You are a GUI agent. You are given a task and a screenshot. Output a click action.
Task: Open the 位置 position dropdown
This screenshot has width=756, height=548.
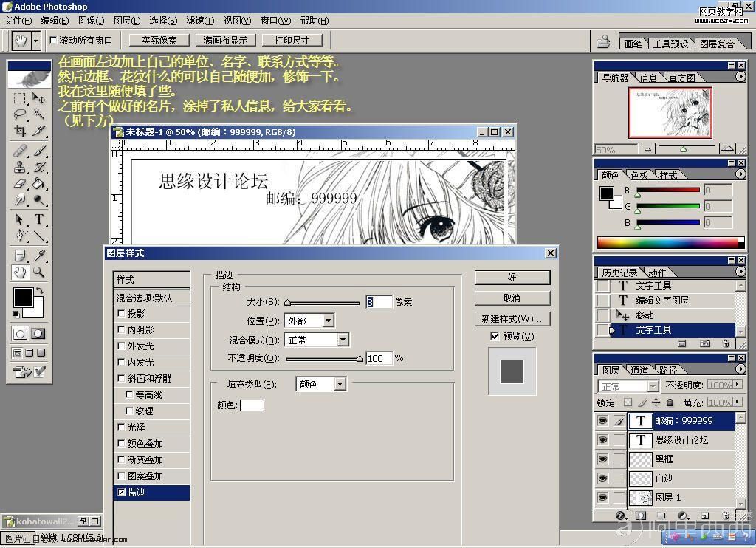pyautogui.click(x=328, y=321)
